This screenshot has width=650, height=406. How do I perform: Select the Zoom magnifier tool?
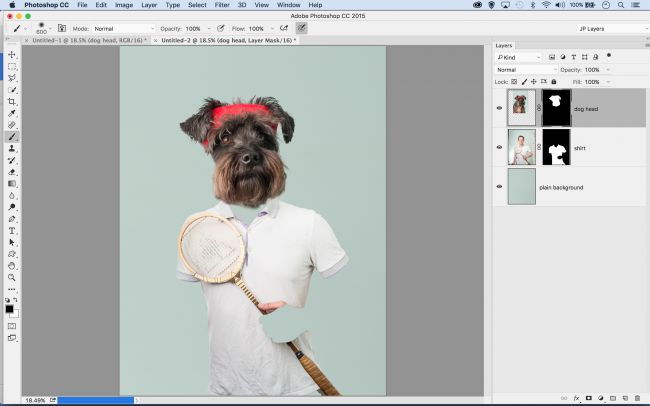(x=12, y=277)
